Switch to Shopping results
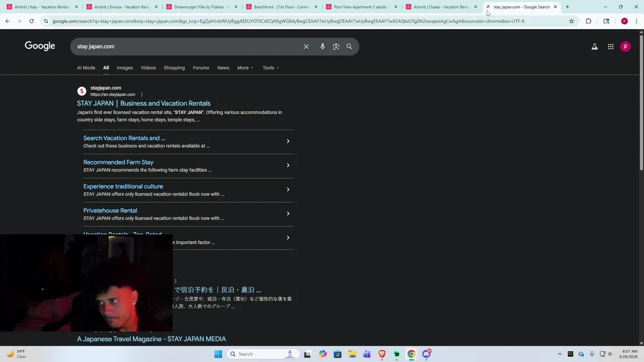Image resolution: width=644 pixels, height=362 pixels. click(x=174, y=68)
